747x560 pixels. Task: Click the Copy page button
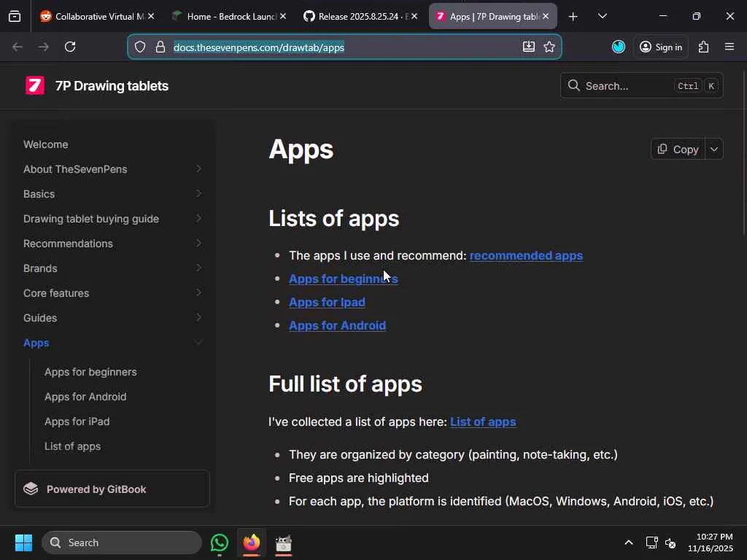click(678, 149)
